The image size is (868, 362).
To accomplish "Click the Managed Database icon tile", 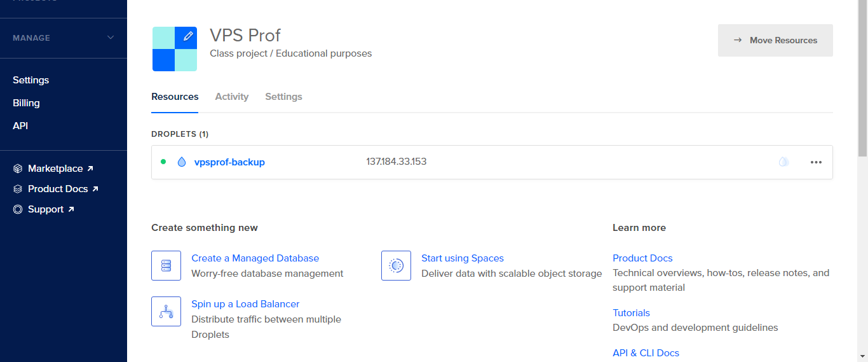I will tap(166, 265).
